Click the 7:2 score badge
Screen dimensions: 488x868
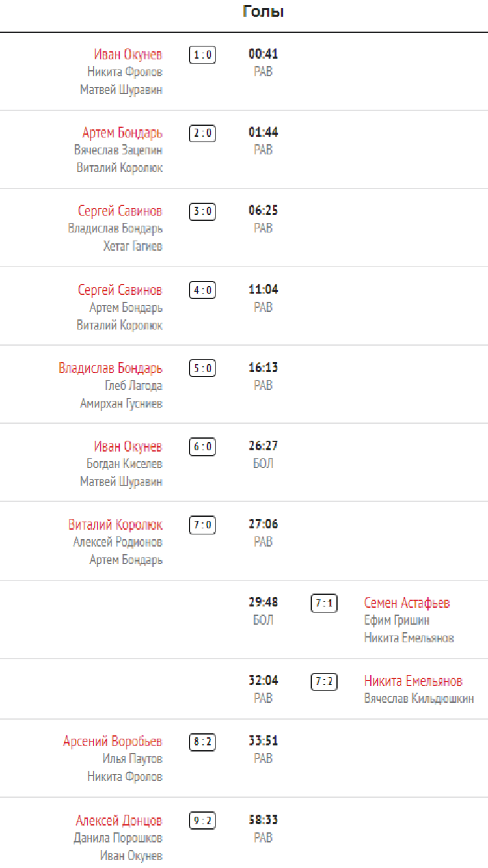click(x=324, y=681)
